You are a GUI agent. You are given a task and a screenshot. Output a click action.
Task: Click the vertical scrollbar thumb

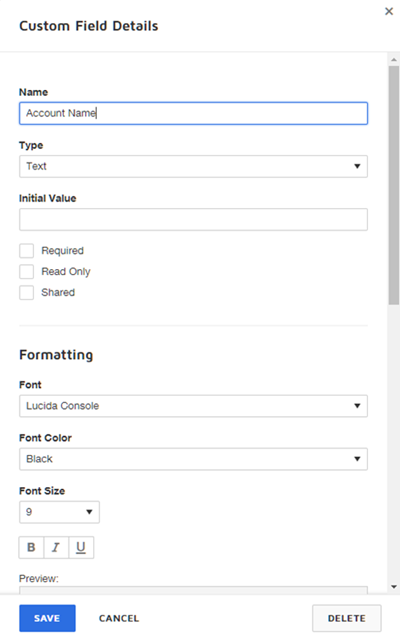coord(393,185)
